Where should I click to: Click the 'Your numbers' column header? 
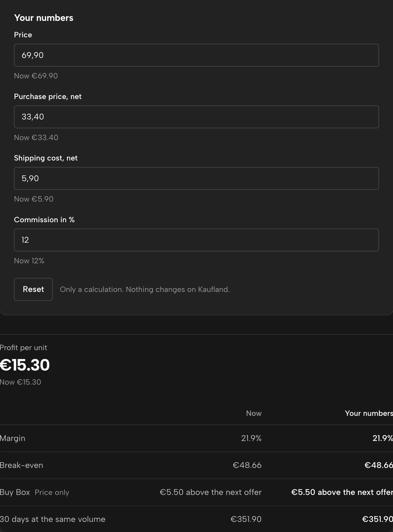tap(369, 413)
